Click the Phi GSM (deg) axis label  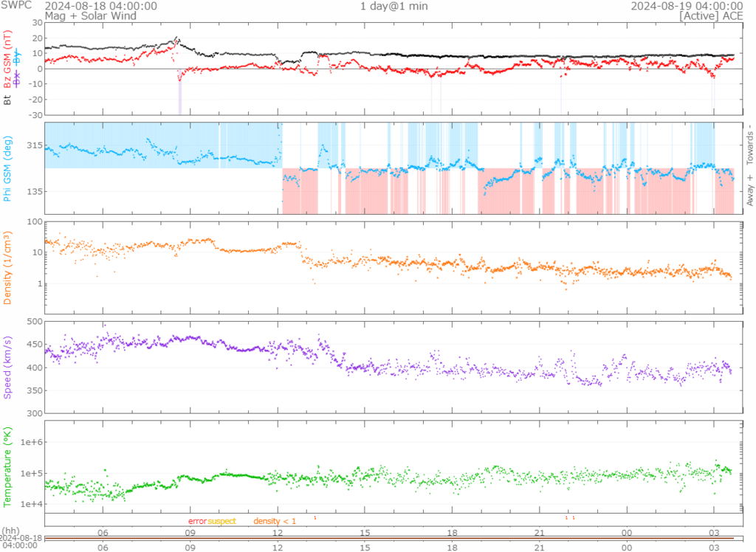7,169
